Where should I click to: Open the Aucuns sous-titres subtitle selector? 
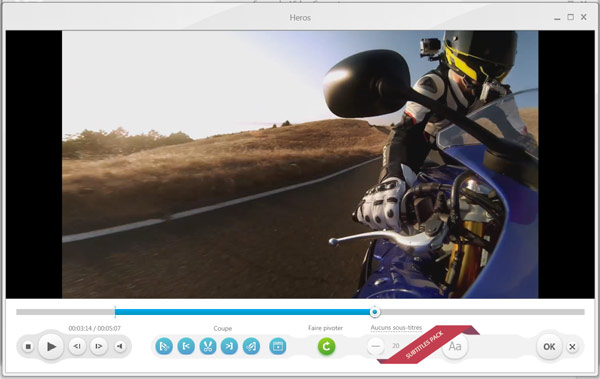(396, 328)
